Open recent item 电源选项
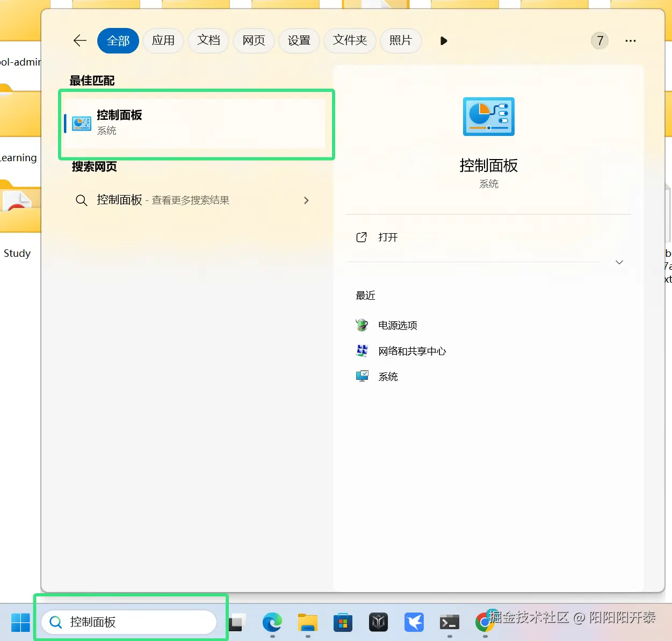672x641 pixels. (x=398, y=325)
